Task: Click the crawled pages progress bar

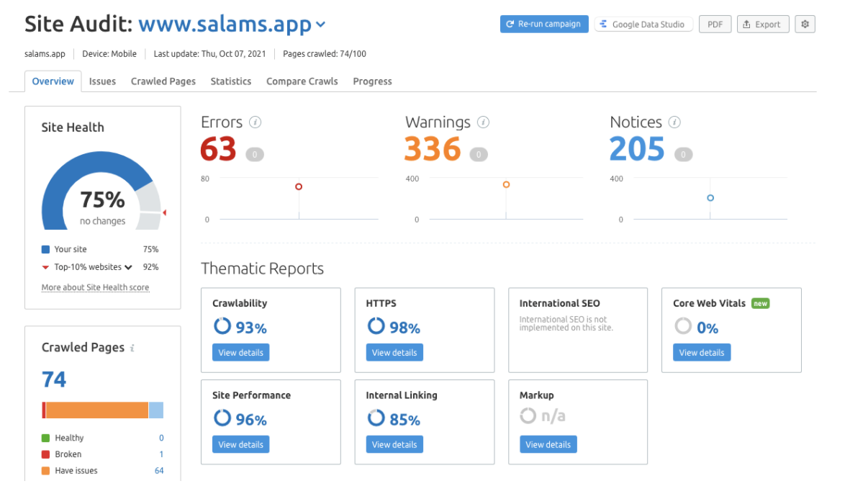Action: tap(101, 410)
